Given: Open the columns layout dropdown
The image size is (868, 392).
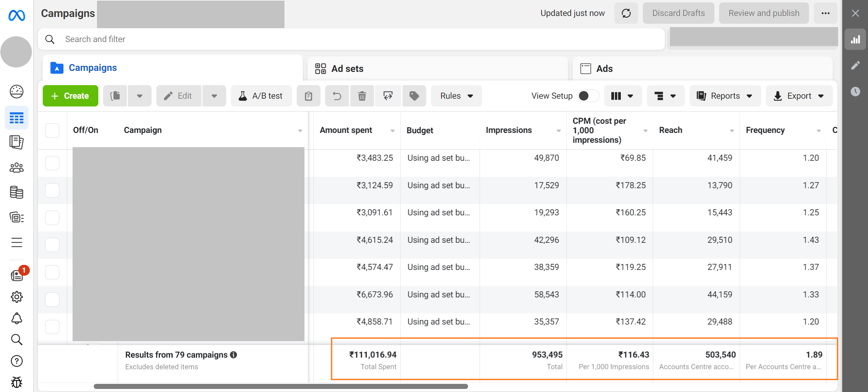Looking at the screenshot, I should click(622, 96).
